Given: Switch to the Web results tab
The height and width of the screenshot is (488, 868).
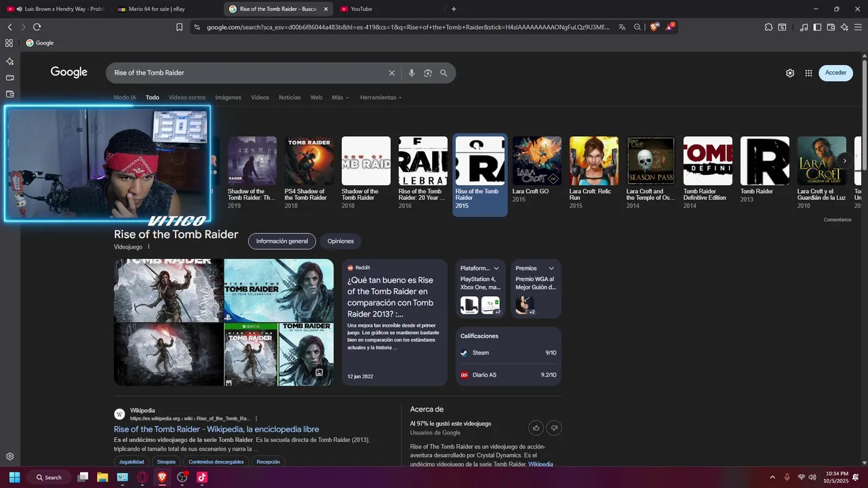Looking at the screenshot, I should coord(316,98).
